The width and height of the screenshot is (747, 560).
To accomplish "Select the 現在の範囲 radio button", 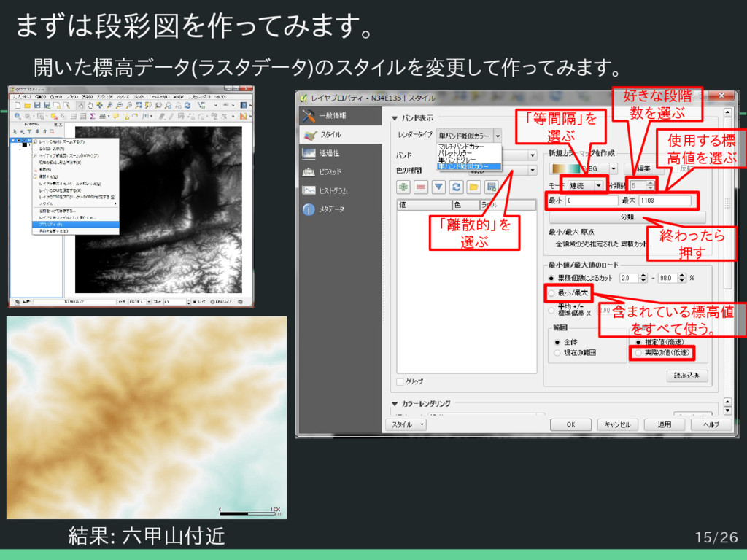I will 557,352.
